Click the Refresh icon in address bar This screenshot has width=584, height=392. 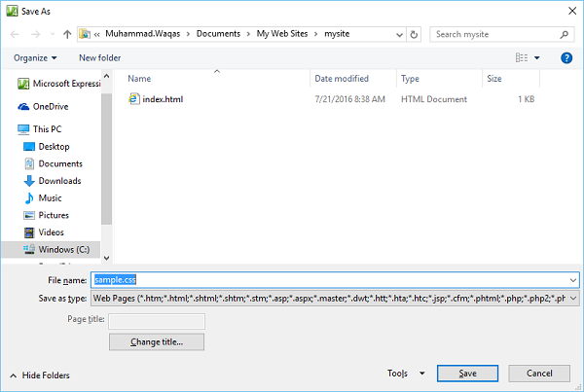click(x=415, y=34)
